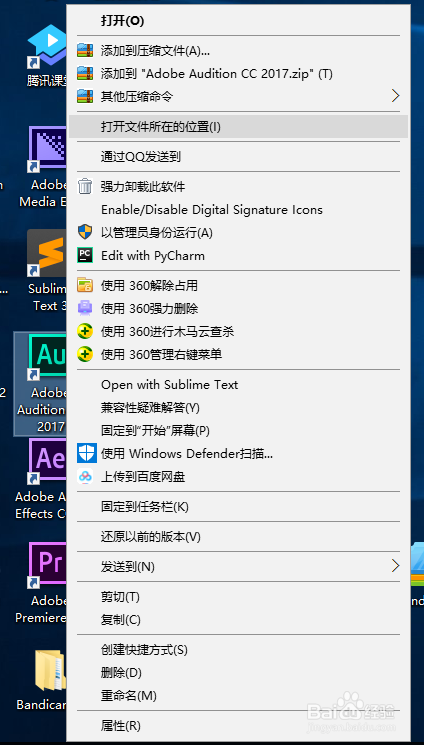Open 其他压缩命令 menu entry
Viewport: 424px width, 745px height.
[239, 97]
